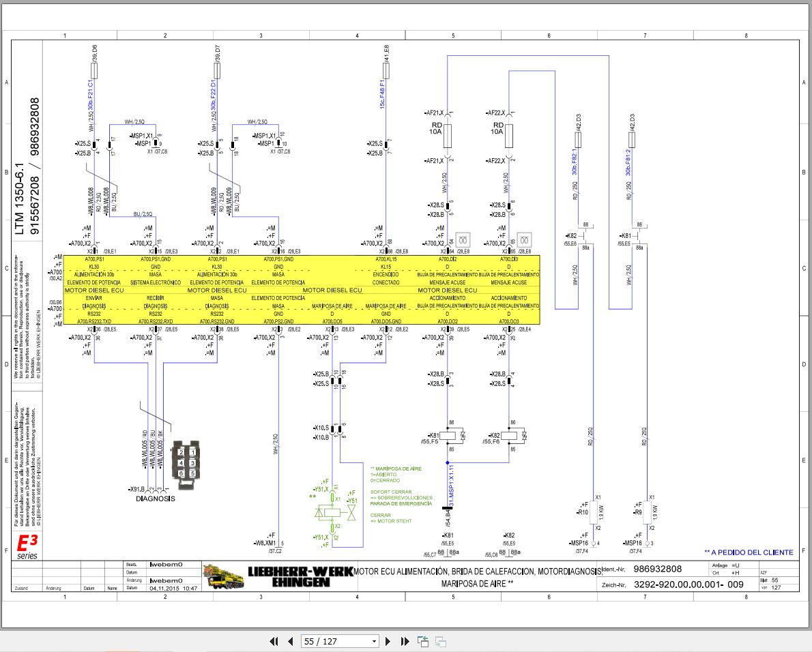
Task: Click drawing number 3292-920.00.00.001- 009
Action: coord(688,584)
